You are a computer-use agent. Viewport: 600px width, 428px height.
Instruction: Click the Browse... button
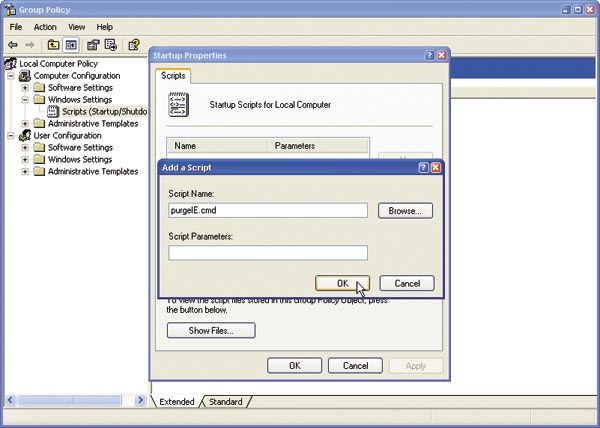click(x=405, y=211)
